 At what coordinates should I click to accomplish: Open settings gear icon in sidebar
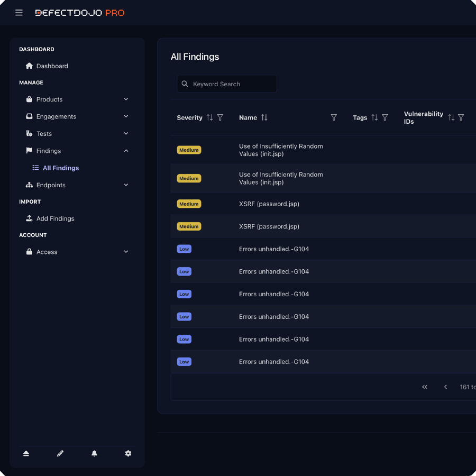[128, 453]
